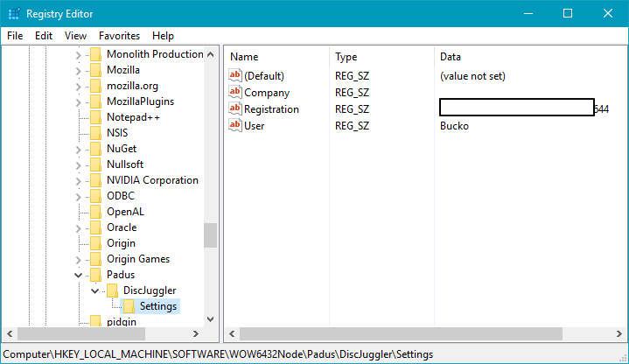Click the folder icon next to Padus
This screenshot has height=364, width=629.
tap(96, 275)
